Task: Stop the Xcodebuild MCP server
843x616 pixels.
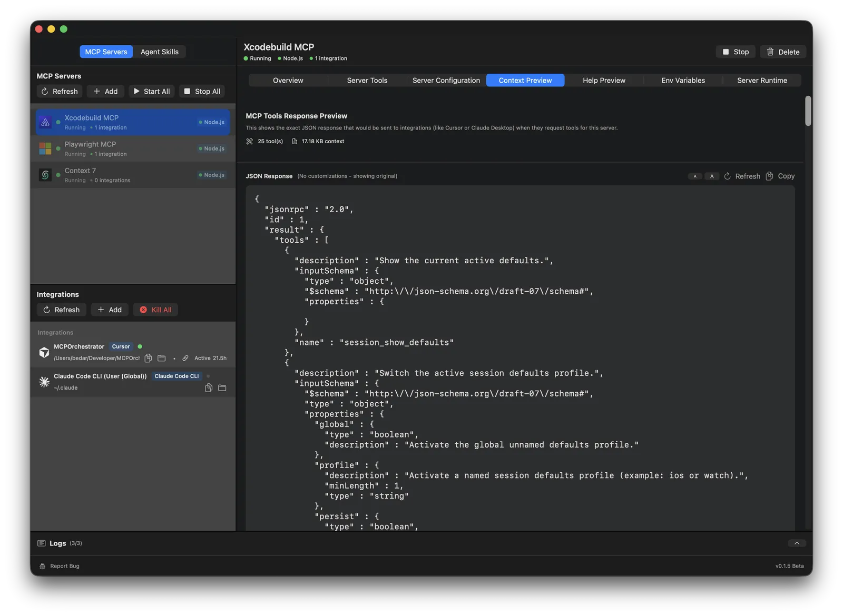Action: (x=735, y=52)
